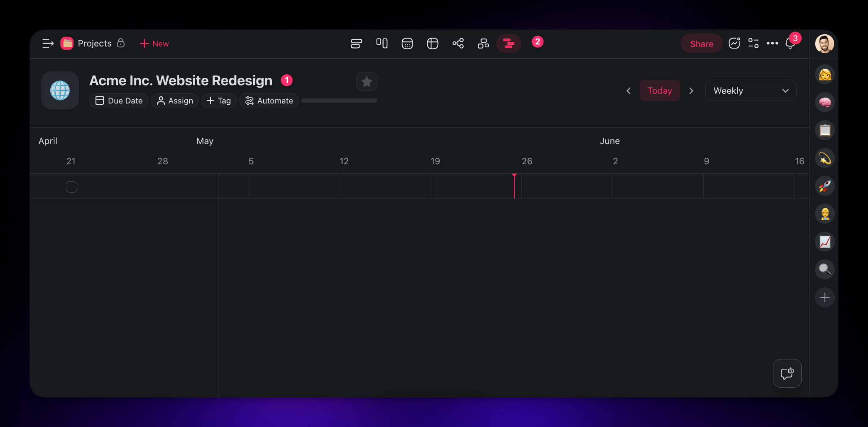This screenshot has height=427, width=868.
Task: Click the next-week chevron beside Today
Action: pos(691,90)
